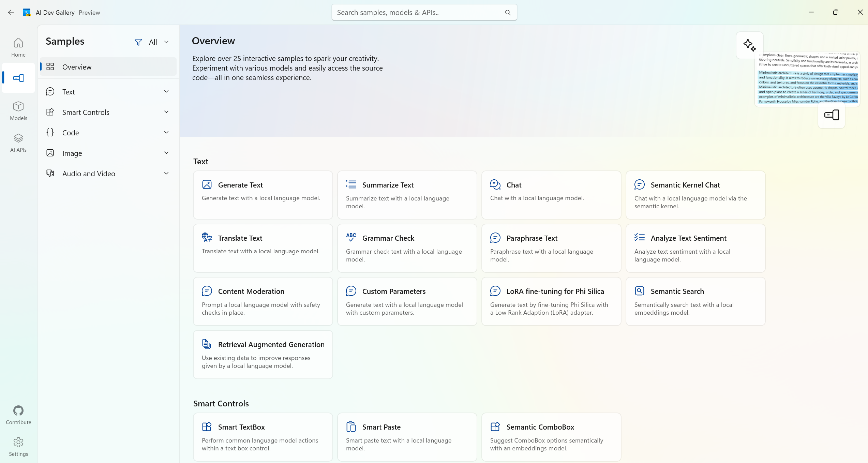Expand the Image category chevron
This screenshot has height=463, width=868.
click(x=166, y=153)
